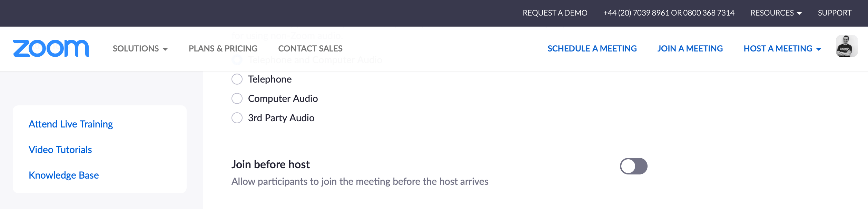Viewport: 868px width, 209px height.
Task: Expand the Resources dropdown
Action: (776, 13)
